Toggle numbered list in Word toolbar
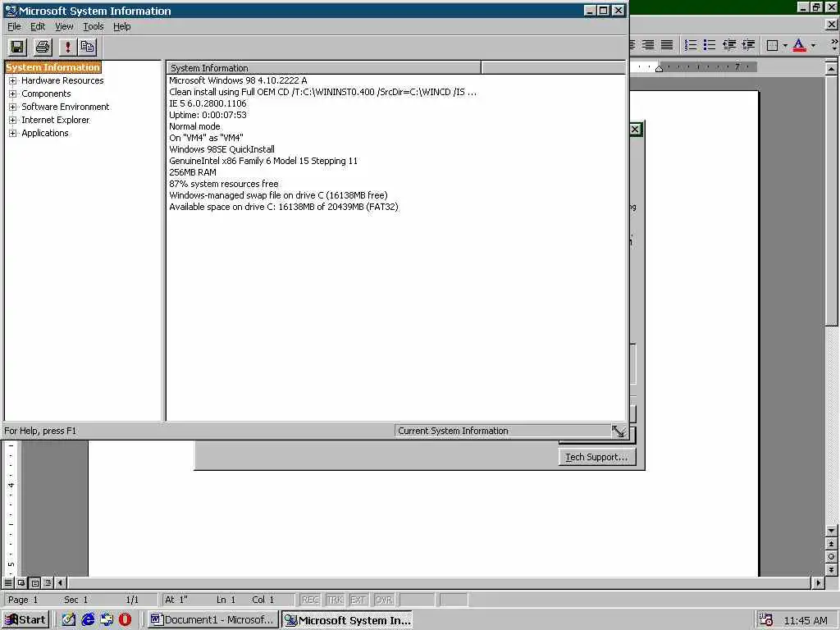 pyautogui.click(x=691, y=45)
